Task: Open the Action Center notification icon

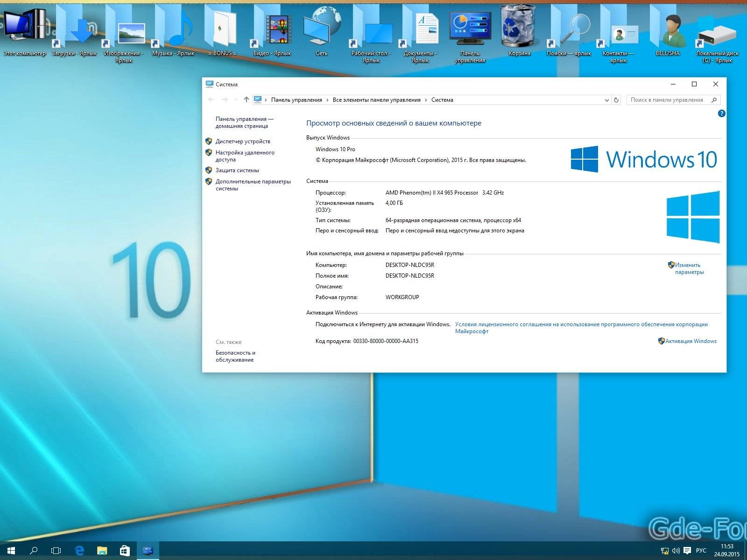Action: (687, 551)
